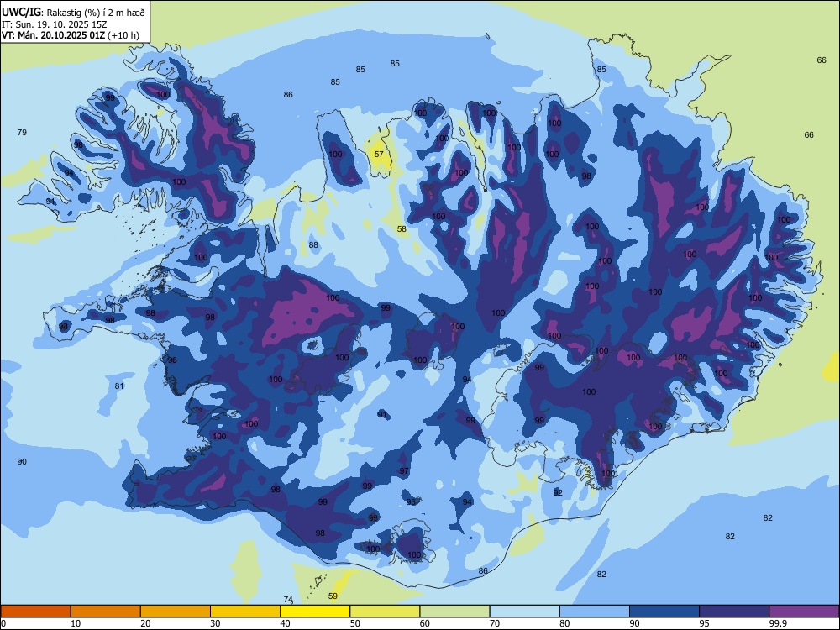Click the purple above-99.9 legend swatch
840x630 pixels.
click(804, 612)
